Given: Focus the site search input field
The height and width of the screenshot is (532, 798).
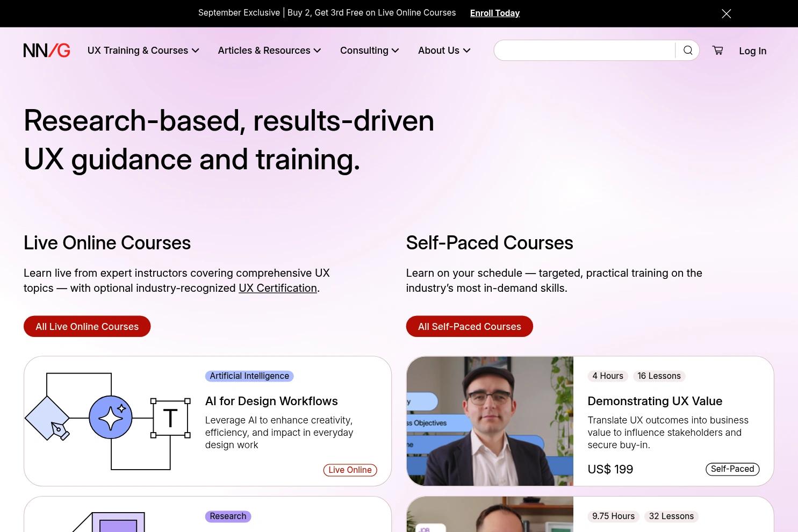Looking at the screenshot, I should 585,51.
